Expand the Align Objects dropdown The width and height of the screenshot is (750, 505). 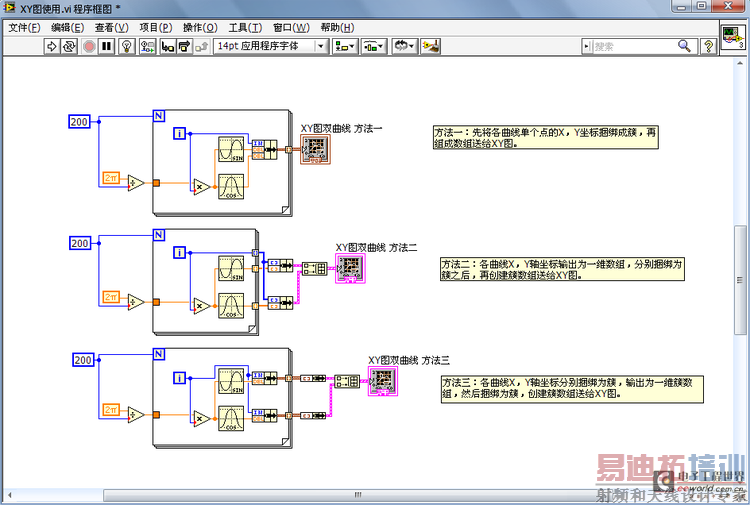click(x=344, y=46)
